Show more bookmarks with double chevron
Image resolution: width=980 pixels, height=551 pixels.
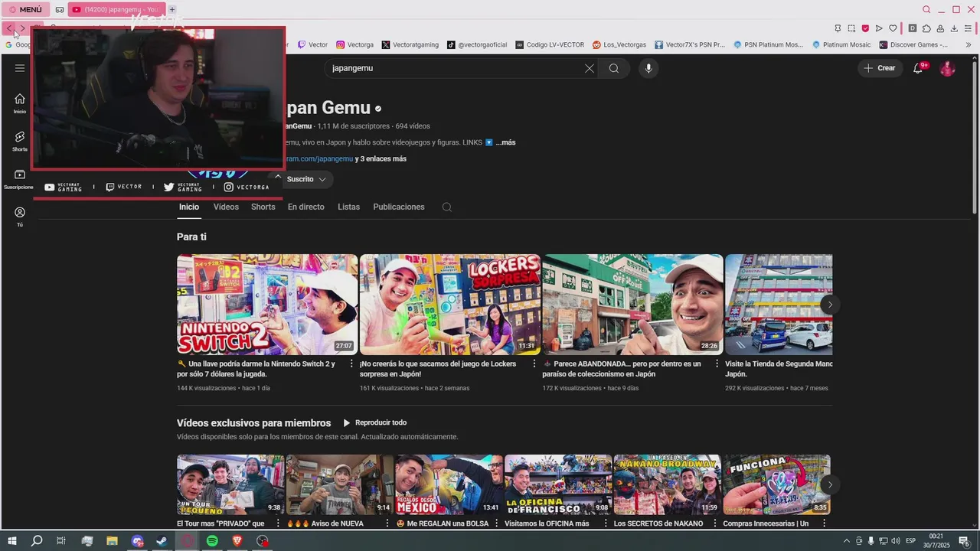pyautogui.click(x=969, y=44)
